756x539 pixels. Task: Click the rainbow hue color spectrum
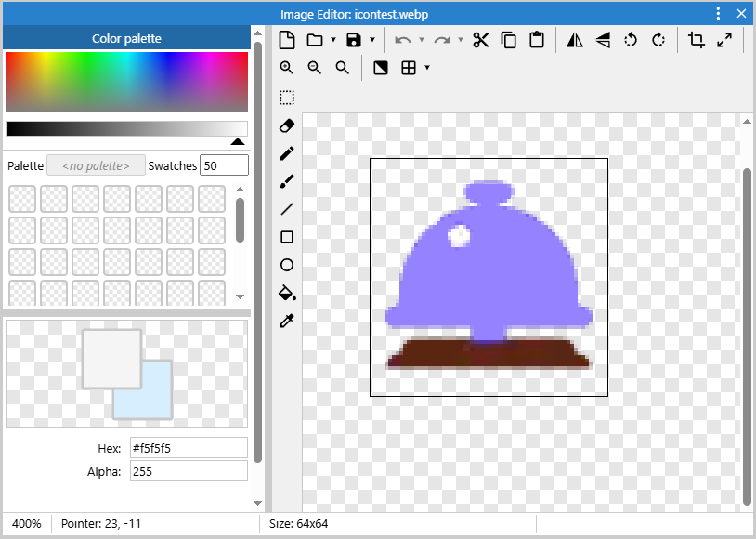click(x=126, y=82)
